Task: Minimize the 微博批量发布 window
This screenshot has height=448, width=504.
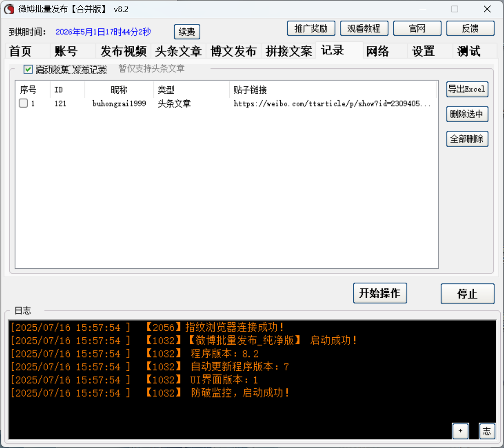Action: 423,9
